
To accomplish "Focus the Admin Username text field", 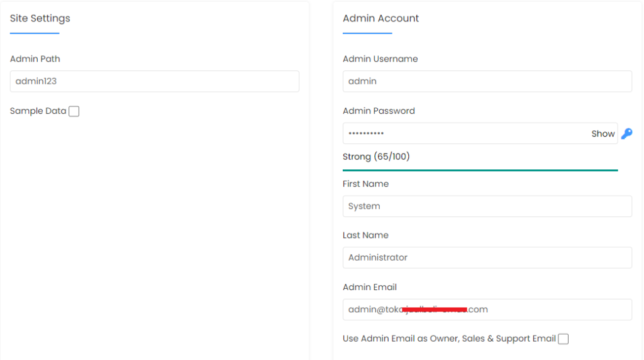I will tap(487, 81).
